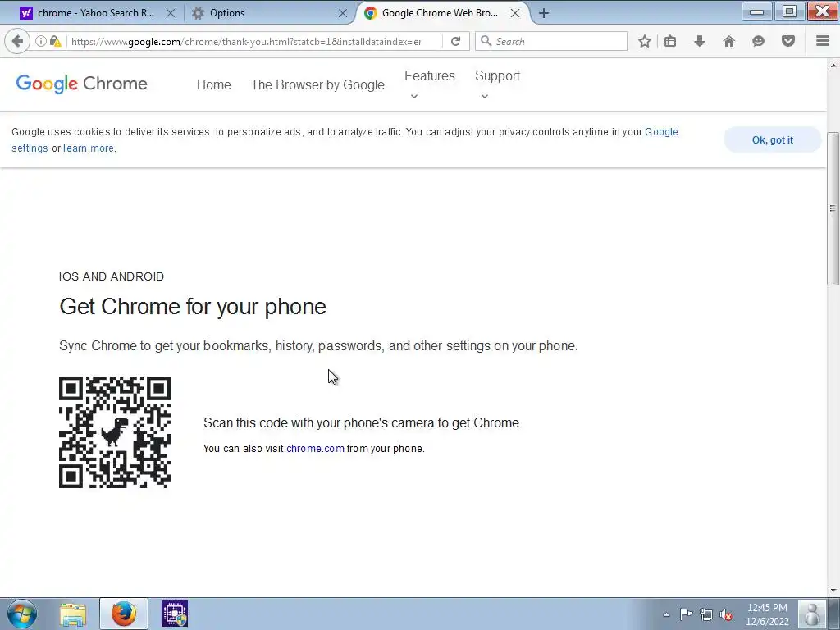Screen dimensions: 840x630
Task: Click the muted volume tray icon
Action: pos(727,614)
